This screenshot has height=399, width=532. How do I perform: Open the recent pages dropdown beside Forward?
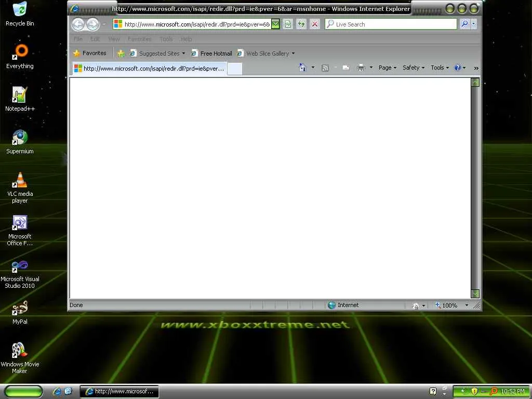coord(104,24)
